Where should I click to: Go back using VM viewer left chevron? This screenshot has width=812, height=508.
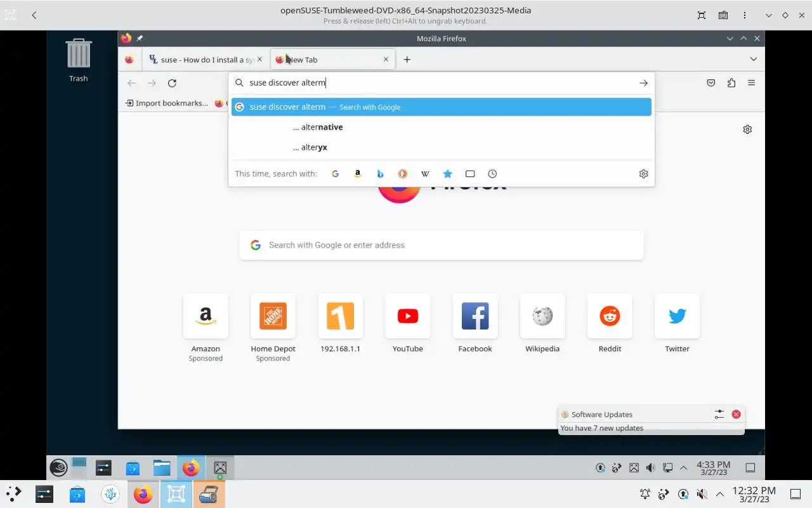(34, 15)
